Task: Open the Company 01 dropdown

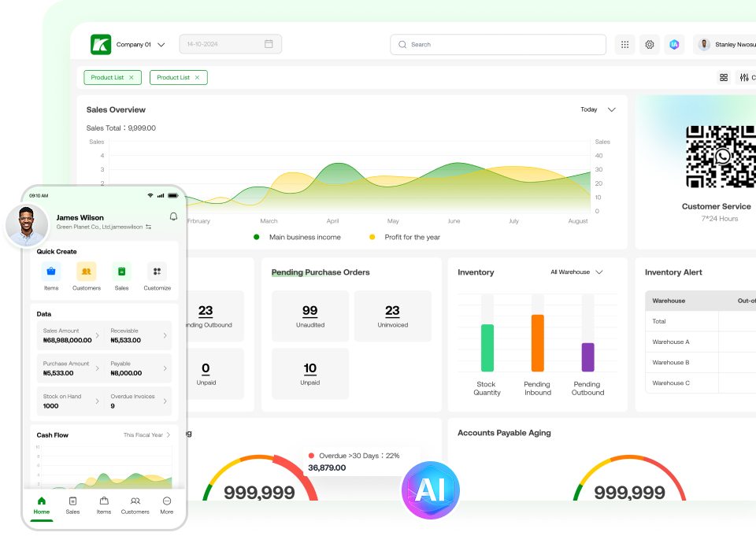Action: [x=140, y=44]
